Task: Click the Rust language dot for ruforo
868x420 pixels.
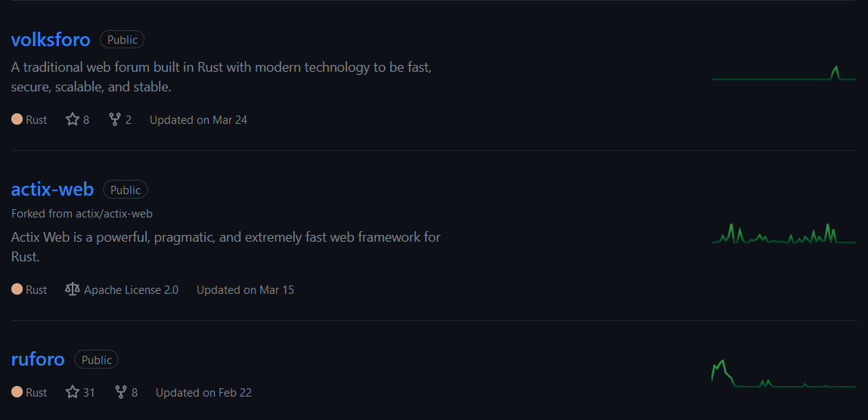Action: 17,392
